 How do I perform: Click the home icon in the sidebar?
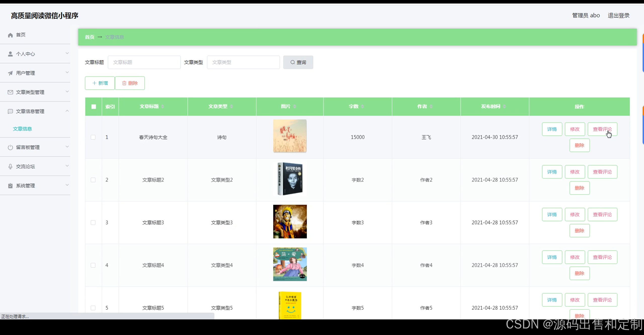point(10,35)
